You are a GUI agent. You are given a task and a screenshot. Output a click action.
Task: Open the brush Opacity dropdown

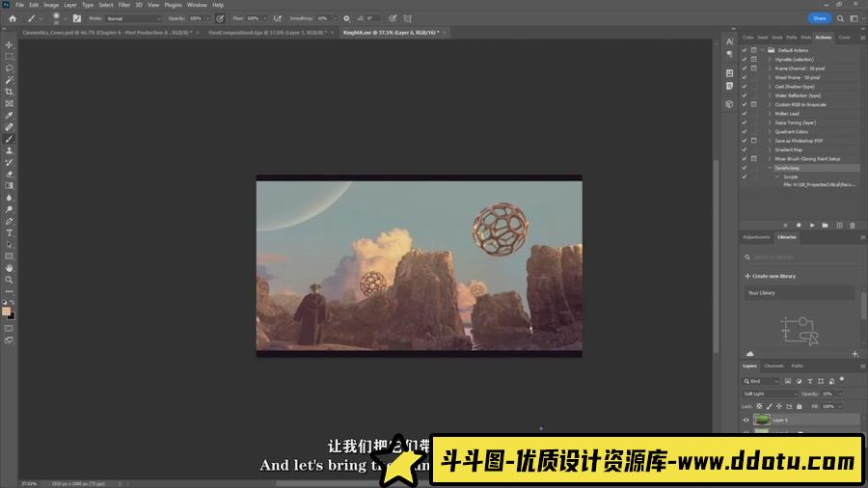[208, 18]
